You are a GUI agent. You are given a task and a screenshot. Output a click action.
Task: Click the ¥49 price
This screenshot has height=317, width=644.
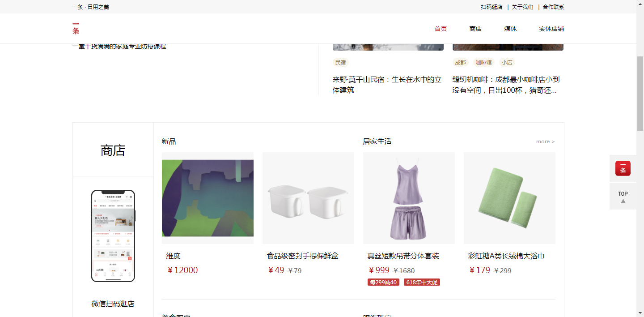tap(275, 270)
